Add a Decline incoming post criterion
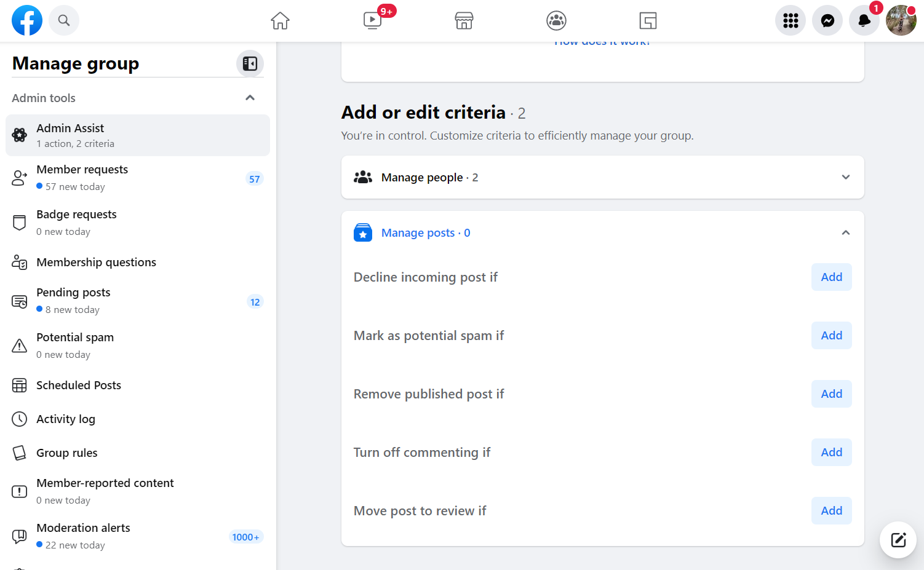Screen dimensions: 924x570 click(x=831, y=277)
